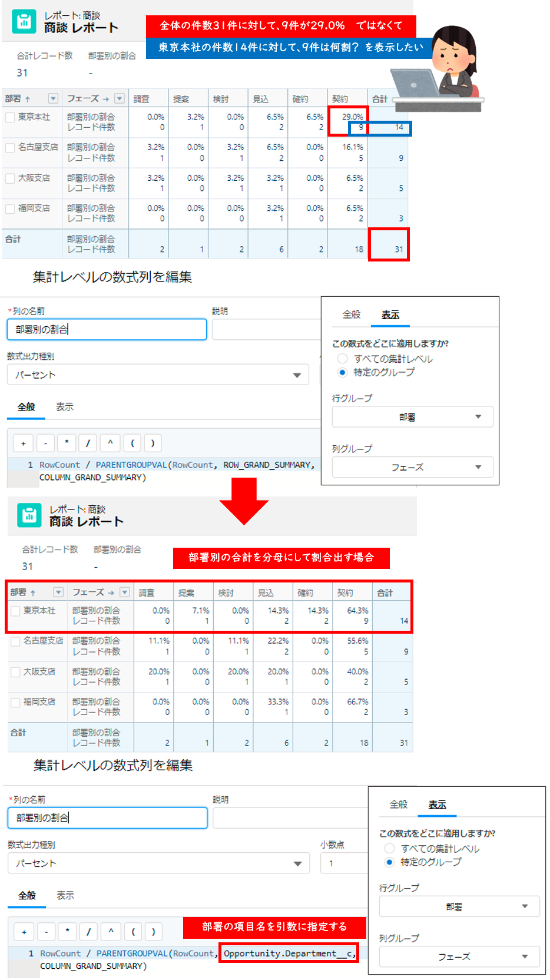
Task: Select すべての集計レベル radio in first 表示 panel
Action: [342, 358]
